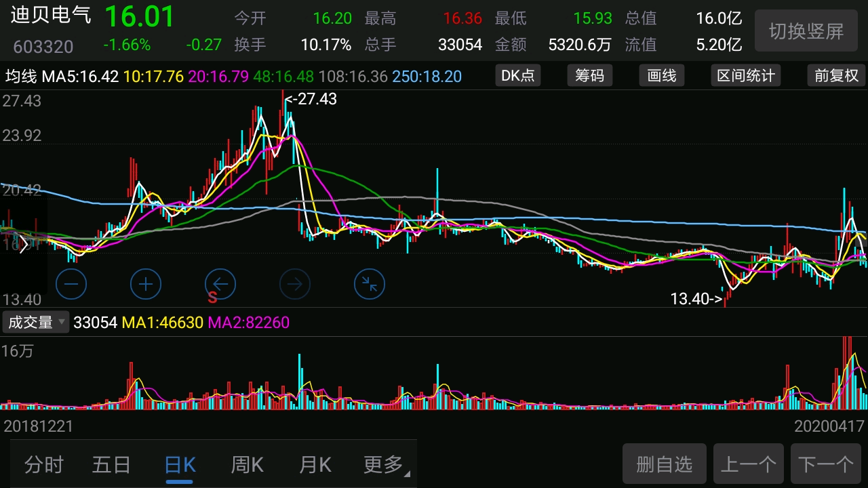Switch to the 分时 tab

pos(44,465)
